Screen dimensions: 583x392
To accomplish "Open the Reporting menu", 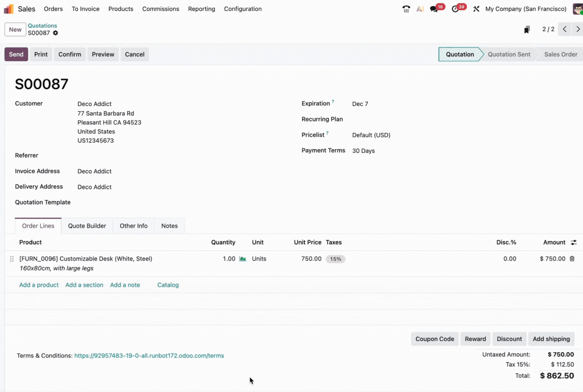I will (x=201, y=9).
